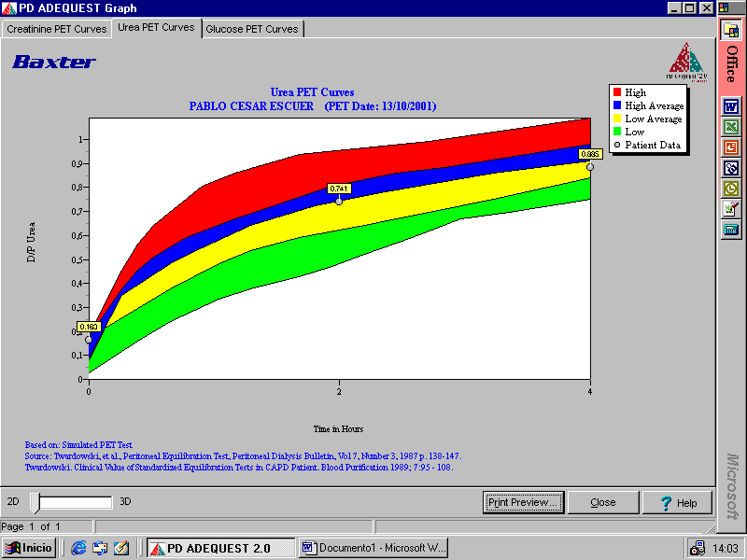Click the Internet Explorer quick launch icon
This screenshot has width=747, height=560.
tap(78, 548)
